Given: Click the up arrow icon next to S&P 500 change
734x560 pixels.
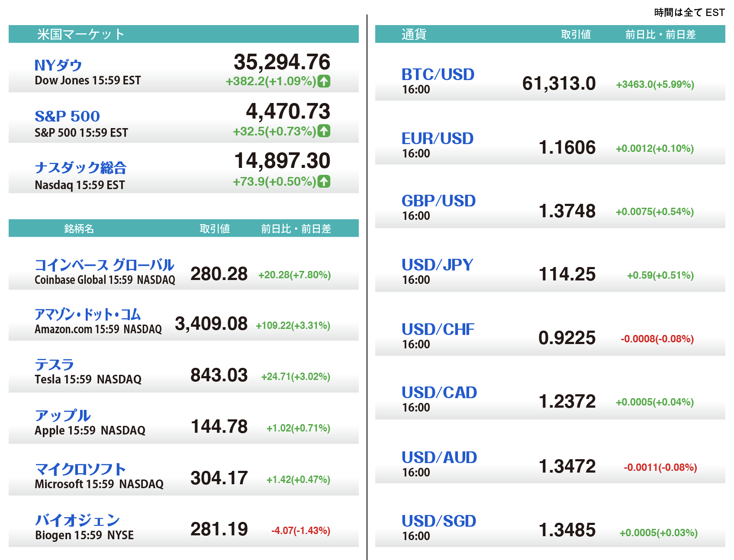Looking at the screenshot, I should tap(324, 131).
